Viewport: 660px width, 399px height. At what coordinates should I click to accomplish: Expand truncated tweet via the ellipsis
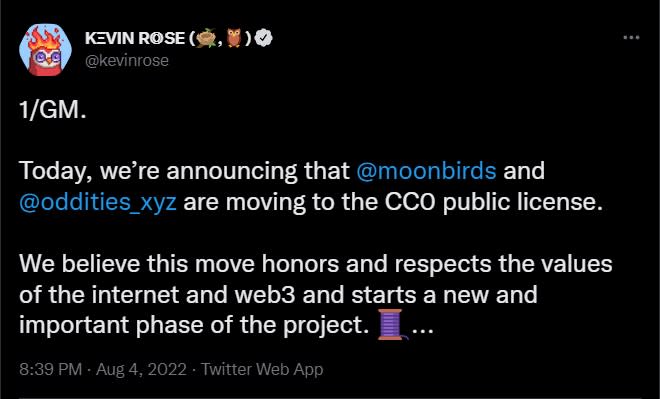[x=422, y=329]
